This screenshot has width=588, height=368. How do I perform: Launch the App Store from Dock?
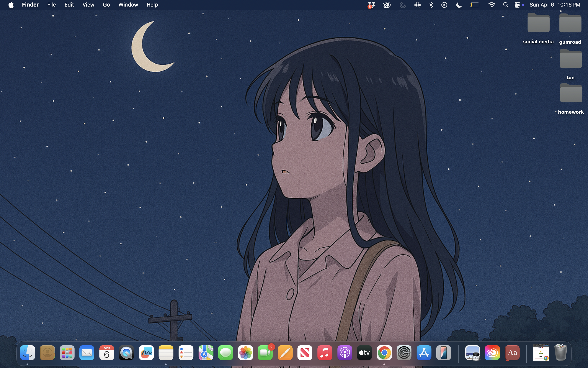(424, 353)
